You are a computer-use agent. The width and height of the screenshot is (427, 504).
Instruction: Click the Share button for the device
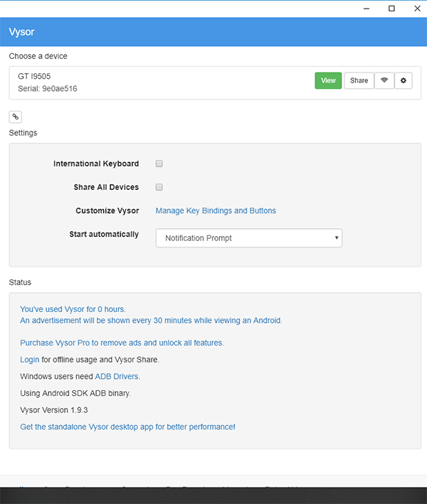point(359,81)
